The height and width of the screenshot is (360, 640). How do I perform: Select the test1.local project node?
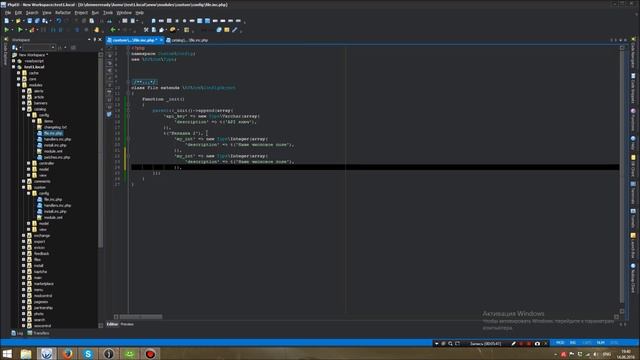(x=33, y=67)
